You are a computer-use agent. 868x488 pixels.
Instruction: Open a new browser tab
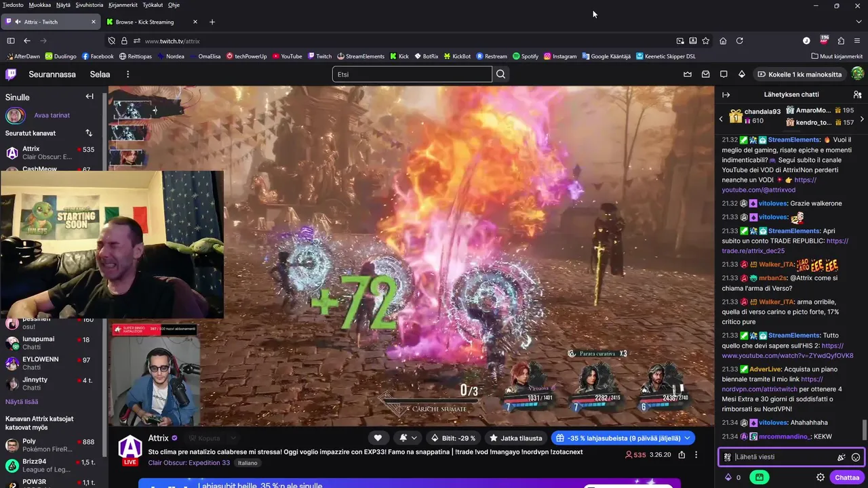point(212,22)
